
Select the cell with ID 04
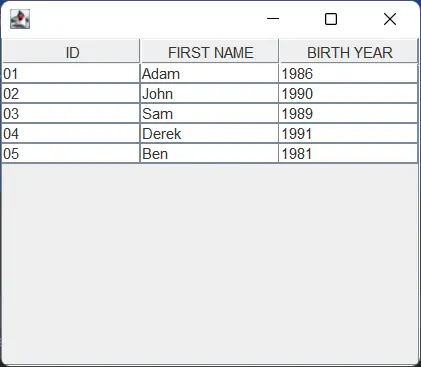[x=71, y=134]
